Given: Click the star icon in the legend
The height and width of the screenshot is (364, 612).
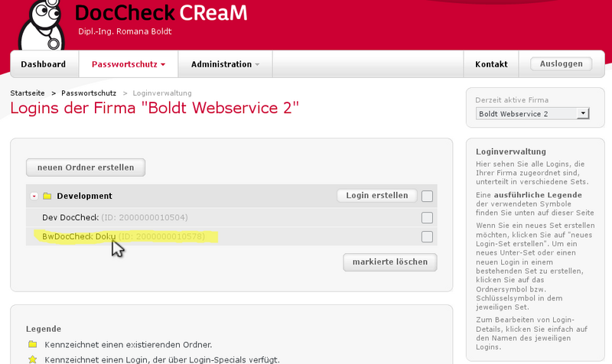Looking at the screenshot, I should [x=33, y=359].
